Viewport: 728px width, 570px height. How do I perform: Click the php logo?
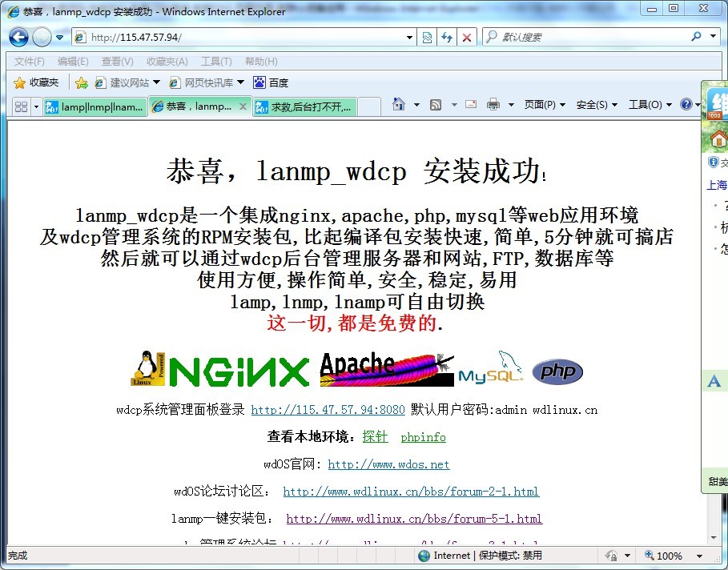coord(557,371)
